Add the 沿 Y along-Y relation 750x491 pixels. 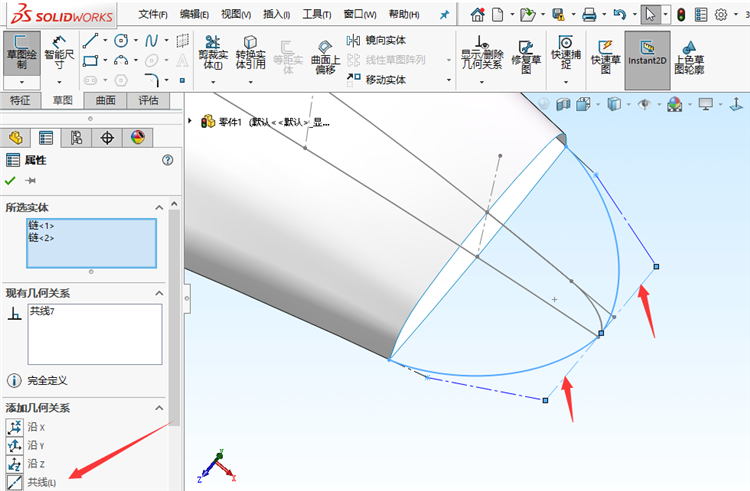pyautogui.click(x=25, y=445)
